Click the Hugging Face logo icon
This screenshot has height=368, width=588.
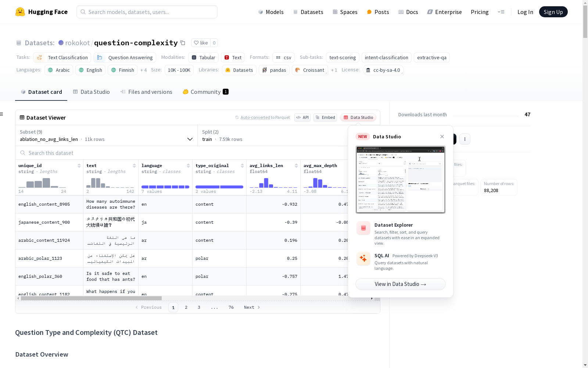(x=20, y=12)
